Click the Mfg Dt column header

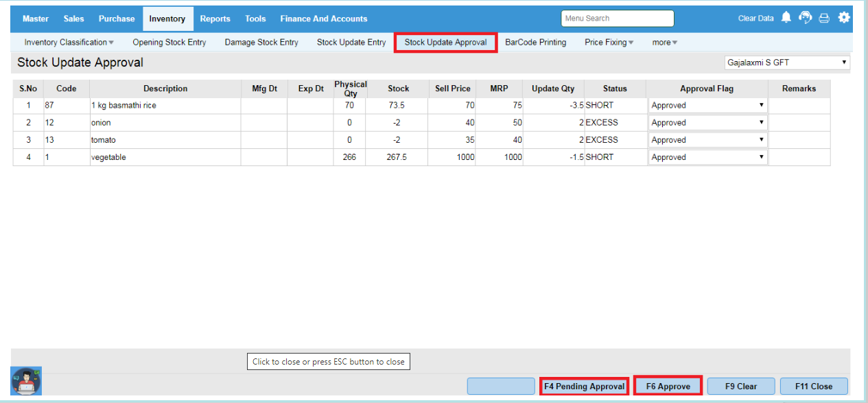coord(264,89)
